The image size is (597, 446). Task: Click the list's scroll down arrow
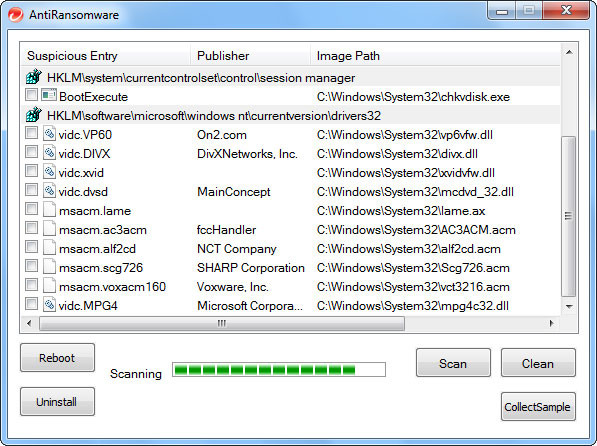pyautogui.click(x=569, y=307)
